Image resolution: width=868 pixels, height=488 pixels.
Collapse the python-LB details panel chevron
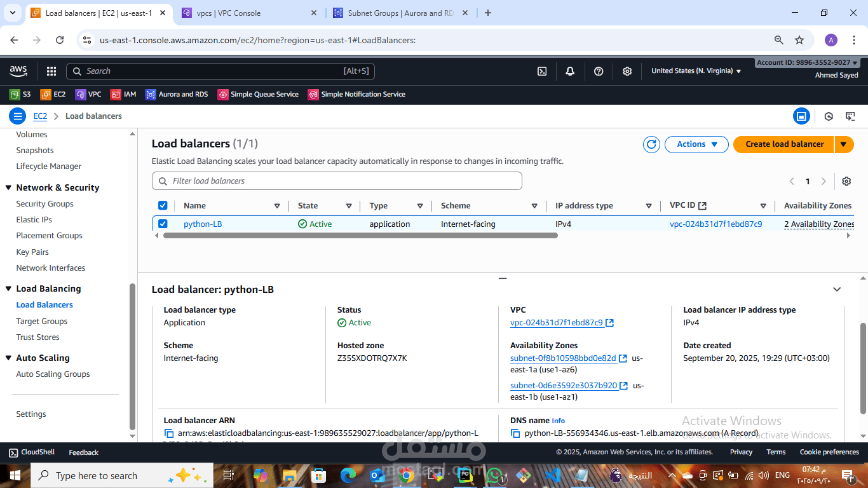[837, 289]
